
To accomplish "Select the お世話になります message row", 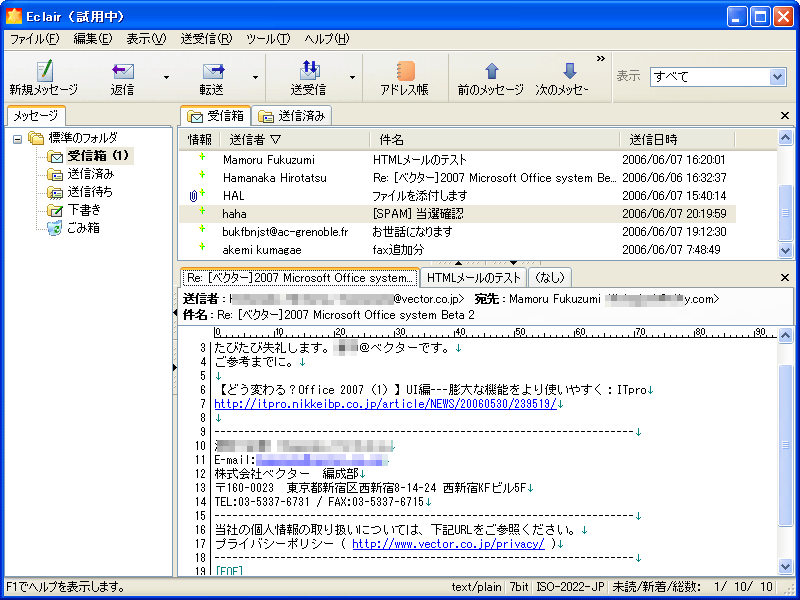I will 458,232.
